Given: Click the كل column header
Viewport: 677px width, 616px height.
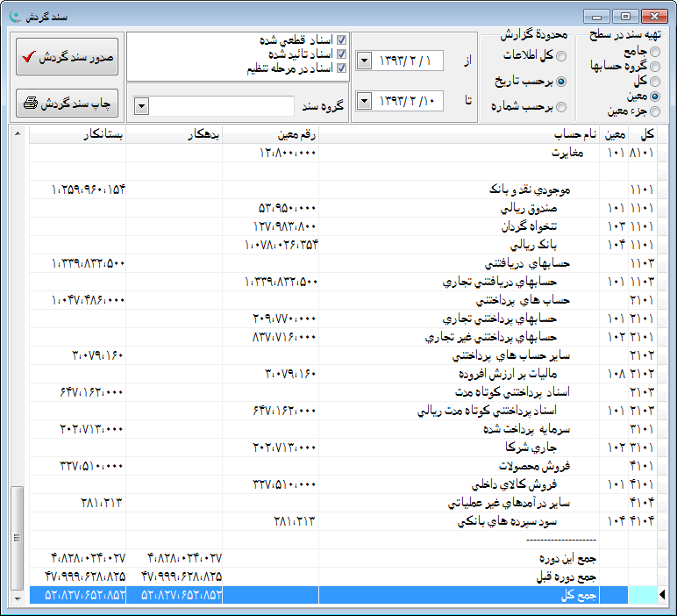Looking at the screenshot, I should click(x=643, y=134).
